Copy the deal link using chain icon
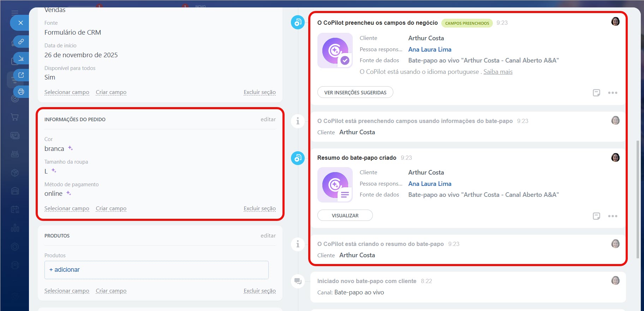The image size is (644, 311). [x=21, y=41]
